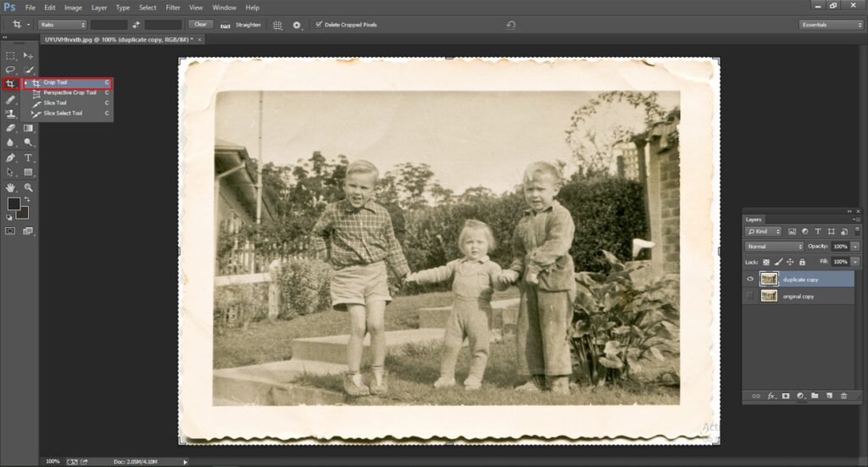
Task: Filter layers by adjustment layers
Action: pos(805,231)
